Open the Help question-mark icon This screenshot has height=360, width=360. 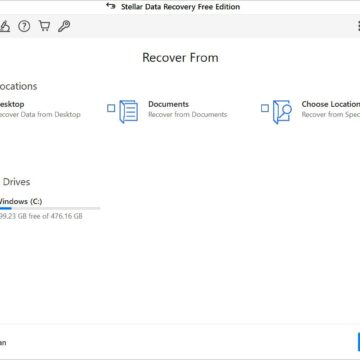pyautogui.click(x=24, y=26)
